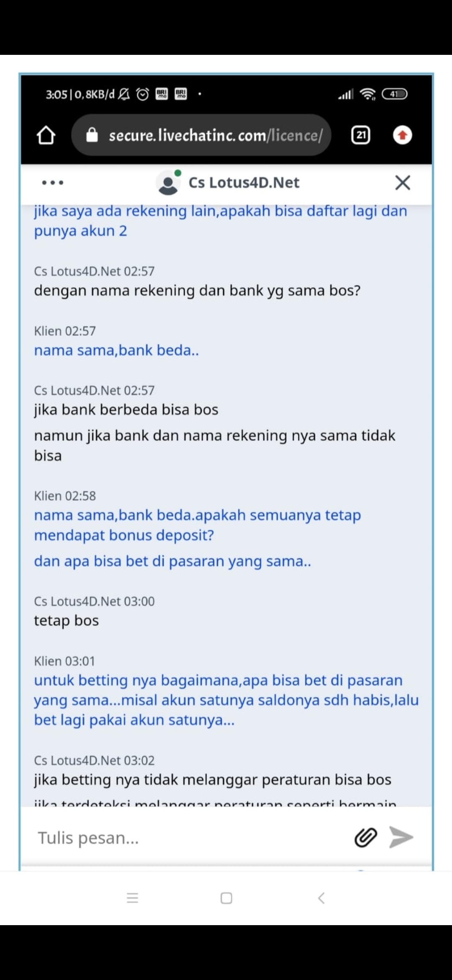Viewport: 452px width, 980px height.
Task: Tap the message 'tetap bos'
Action: (67, 620)
